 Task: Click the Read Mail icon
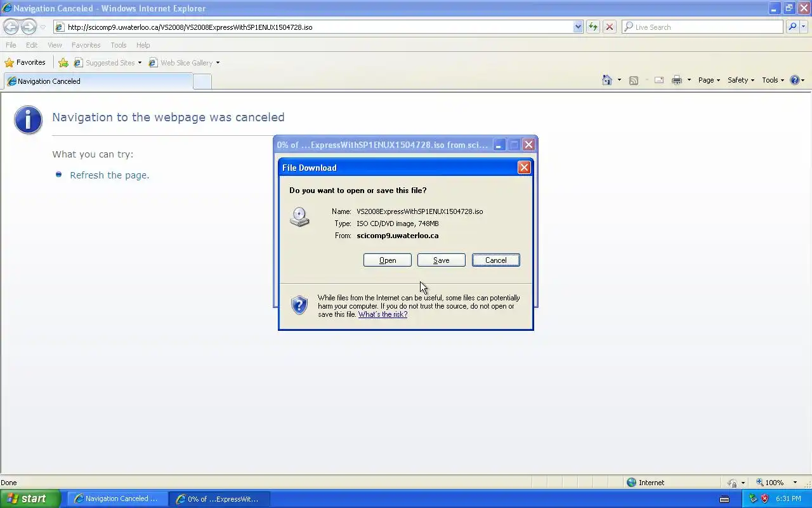pyautogui.click(x=658, y=80)
